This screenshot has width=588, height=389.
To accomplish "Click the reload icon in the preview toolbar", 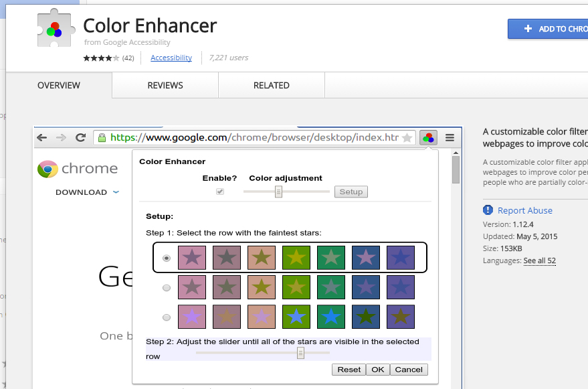I will pyautogui.click(x=80, y=137).
